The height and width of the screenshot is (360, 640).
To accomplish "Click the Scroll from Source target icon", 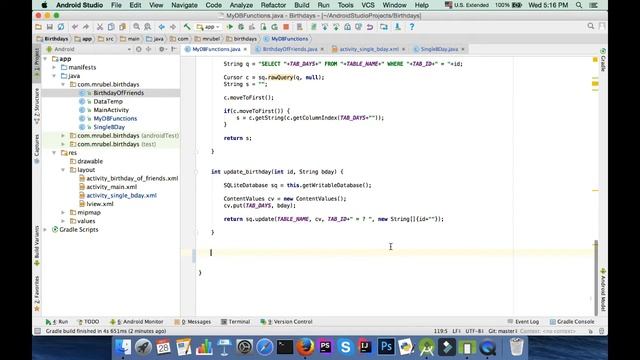I will (x=139, y=49).
